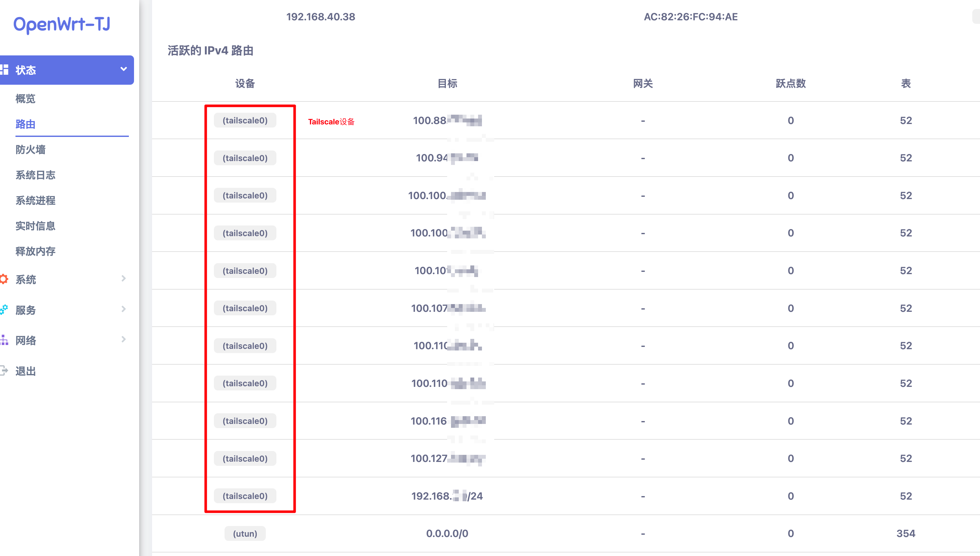Click the system gear icon
This screenshot has width=980, height=556.
[4, 279]
